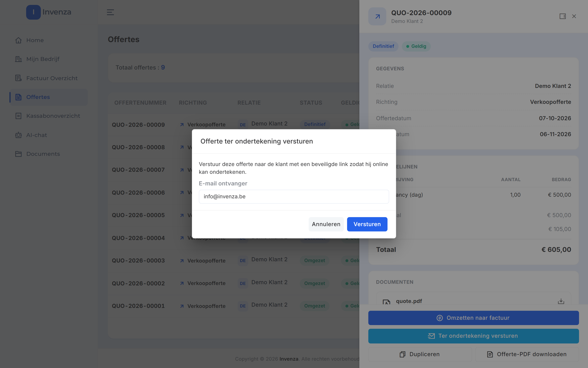Click the arrow icon in row QUO-2026-00007

click(x=182, y=170)
